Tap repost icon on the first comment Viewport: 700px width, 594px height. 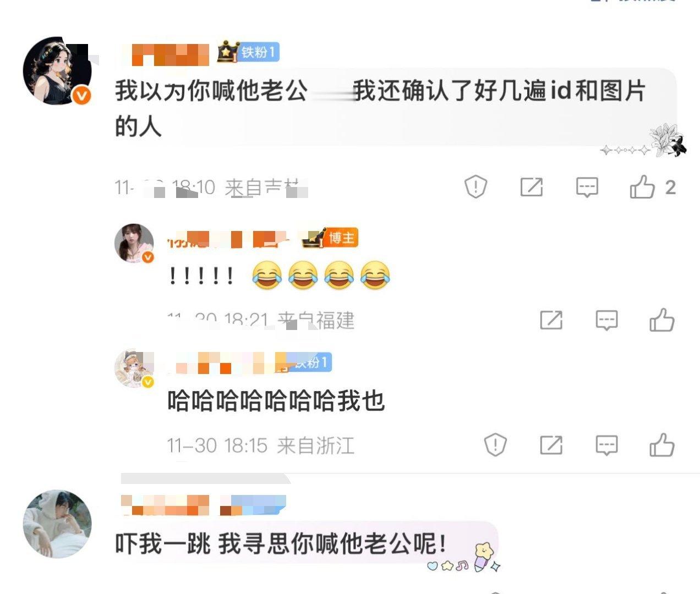(532, 187)
